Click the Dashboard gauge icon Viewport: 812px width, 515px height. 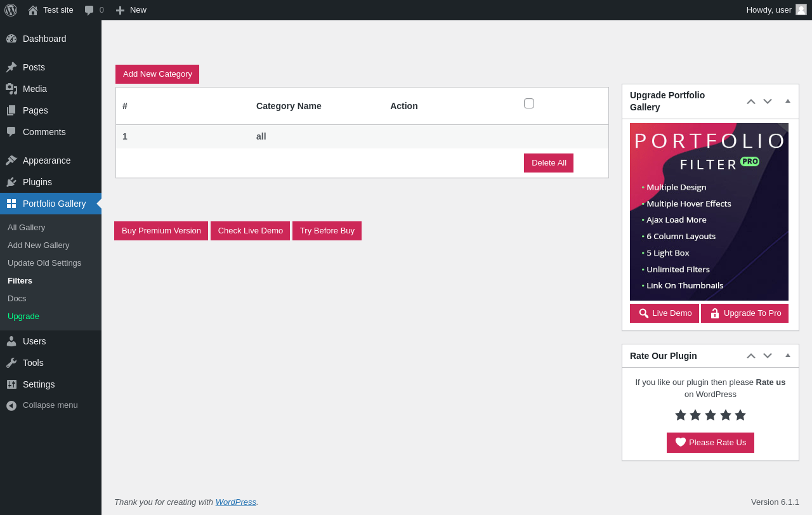(x=11, y=39)
